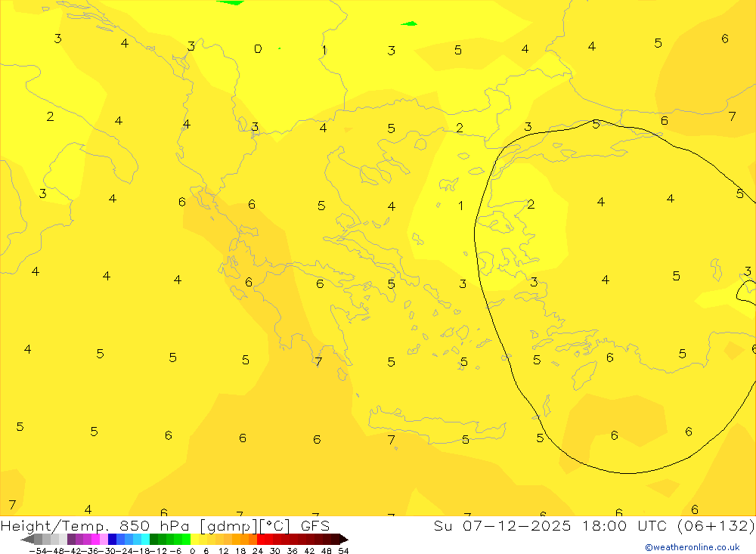Click the small green patch right of top center
756x554 pixels.
pos(409,23)
